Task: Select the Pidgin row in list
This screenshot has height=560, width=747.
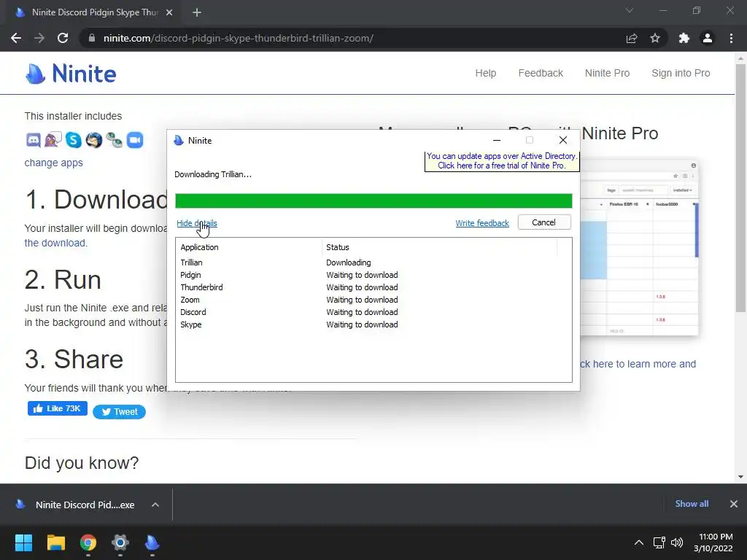Action: coord(373,275)
